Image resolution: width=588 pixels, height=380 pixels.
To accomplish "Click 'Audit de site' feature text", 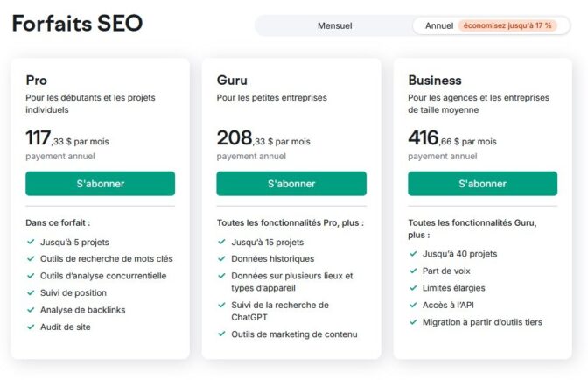I will 66,327.
